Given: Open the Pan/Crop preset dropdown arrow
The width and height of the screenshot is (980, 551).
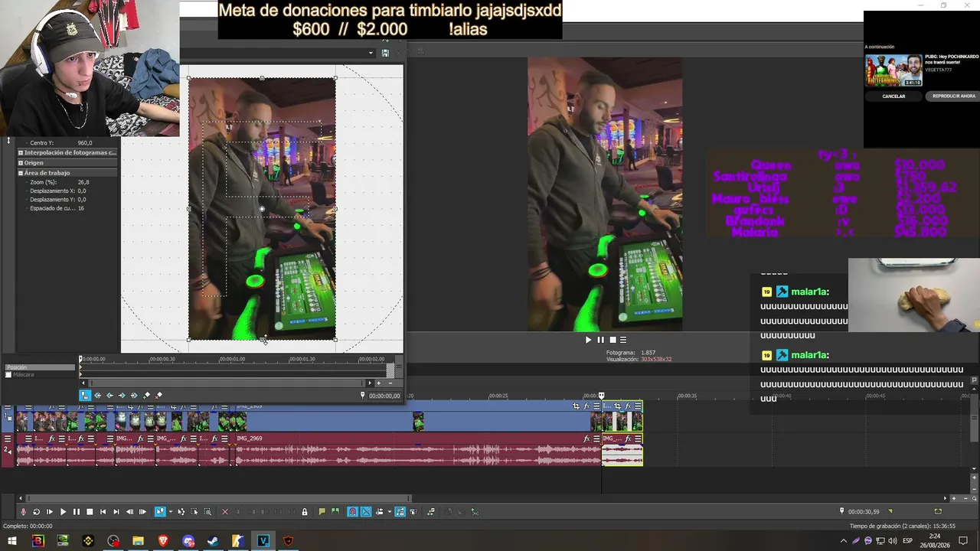Looking at the screenshot, I should point(371,53).
